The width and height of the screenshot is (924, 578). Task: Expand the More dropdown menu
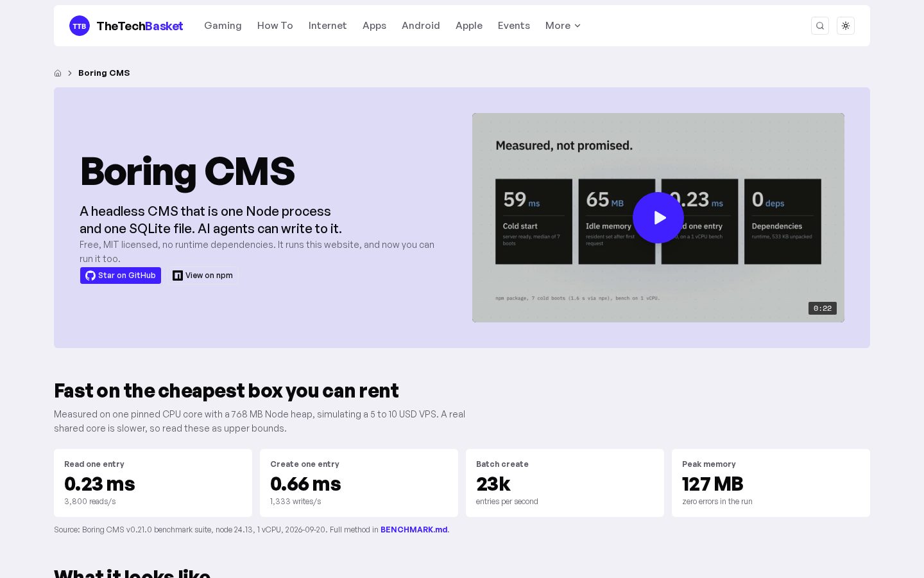tap(563, 26)
